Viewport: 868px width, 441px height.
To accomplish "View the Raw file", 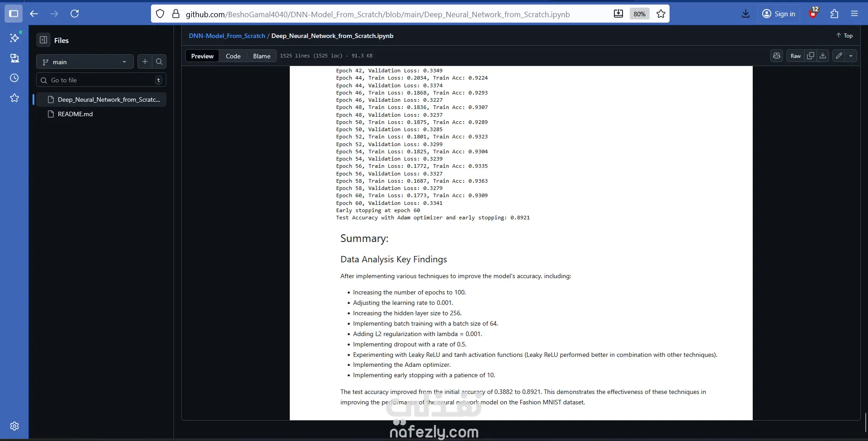I will [x=796, y=56].
